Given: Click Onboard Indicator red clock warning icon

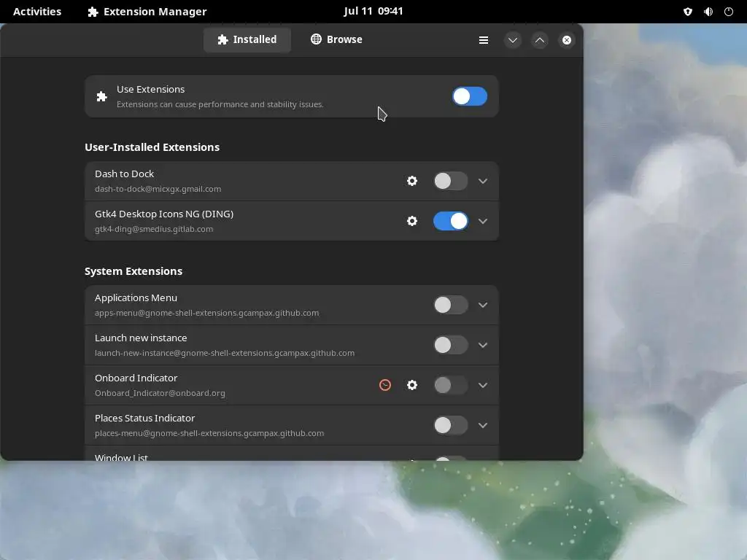Looking at the screenshot, I should tap(385, 385).
